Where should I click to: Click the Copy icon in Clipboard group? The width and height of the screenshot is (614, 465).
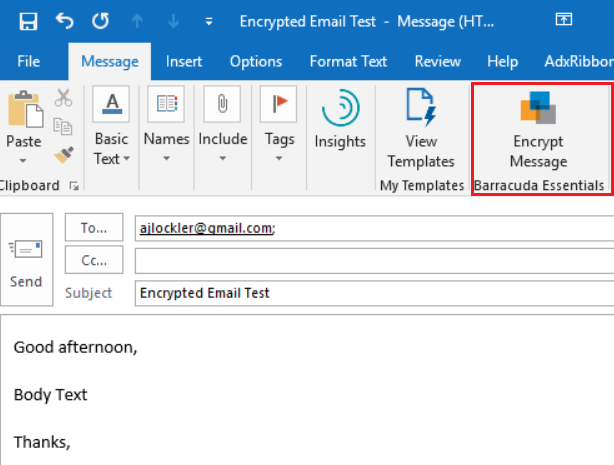pos(63,126)
